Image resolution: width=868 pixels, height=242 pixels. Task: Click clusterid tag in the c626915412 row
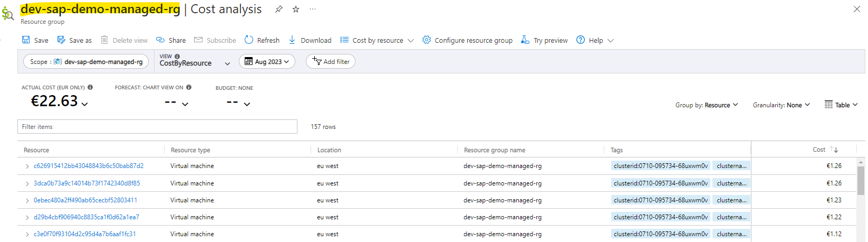661,166
